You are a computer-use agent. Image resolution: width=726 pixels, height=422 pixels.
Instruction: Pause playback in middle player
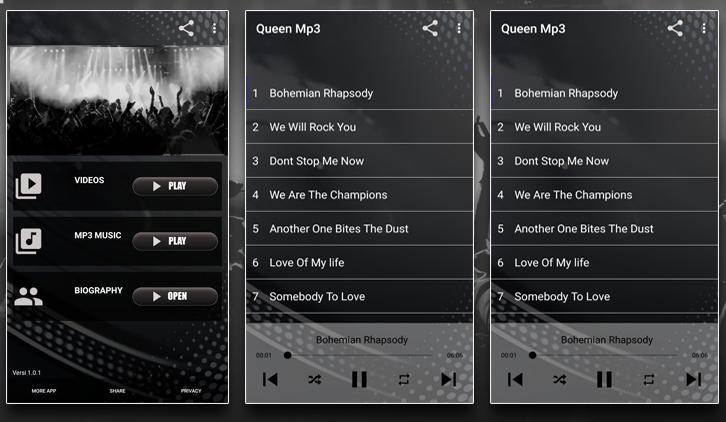tap(359, 379)
